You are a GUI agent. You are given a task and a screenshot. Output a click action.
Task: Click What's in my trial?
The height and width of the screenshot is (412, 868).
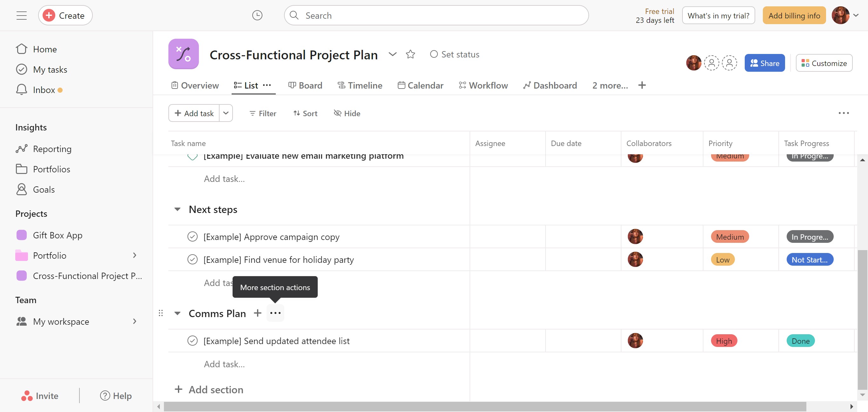coord(718,16)
